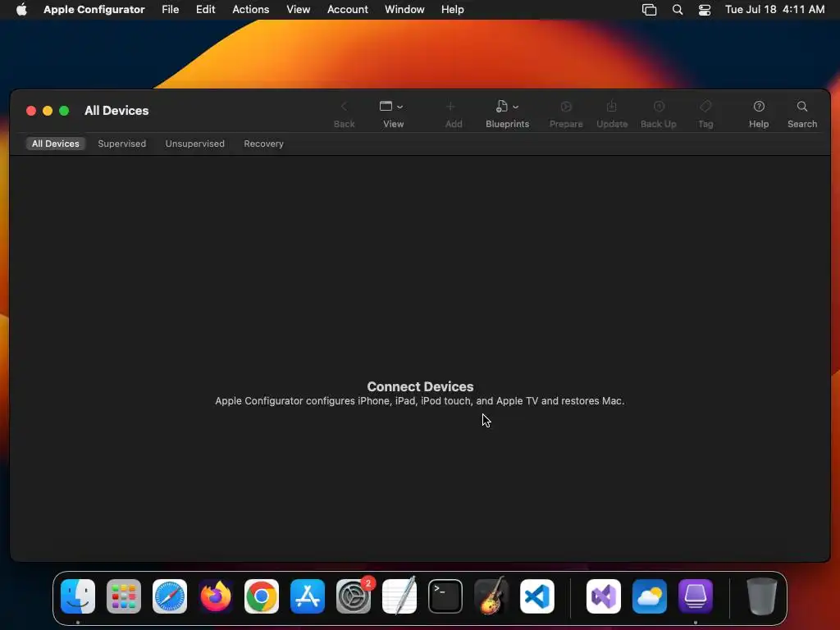This screenshot has width=840, height=630.
Task: Open the Help menu in menu bar
Action: click(452, 10)
